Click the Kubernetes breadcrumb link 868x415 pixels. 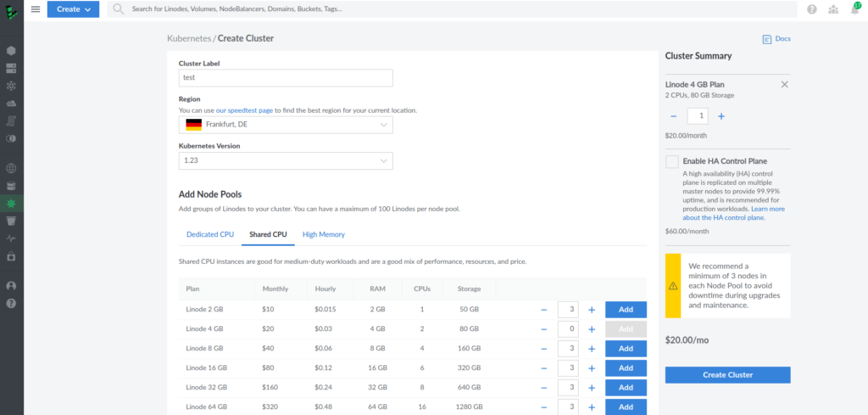[189, 38]
